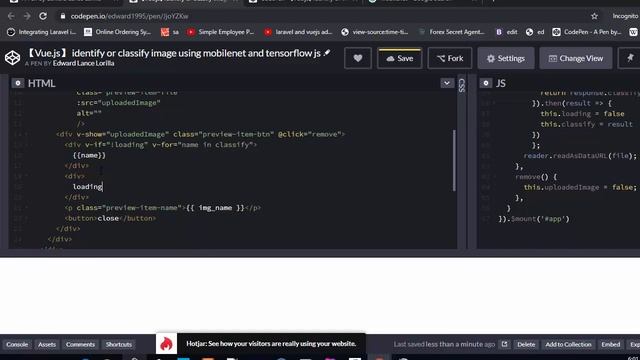This screenshot has width=640, height=360.
Task: Place cursor after 'loading' text in HTML
Action: 102,187
